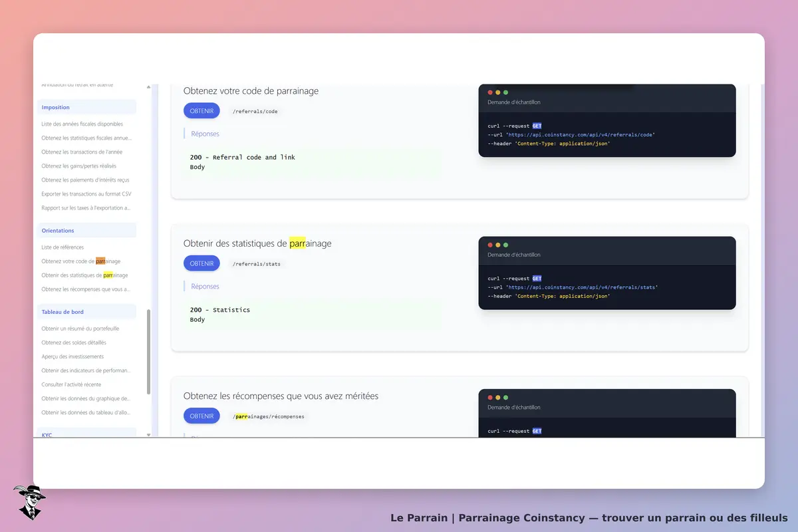This screenshot has height=532, width=798.
Task: Open 'Obtenez les statistiques fiscales annue...' entry
Action: 86,138
